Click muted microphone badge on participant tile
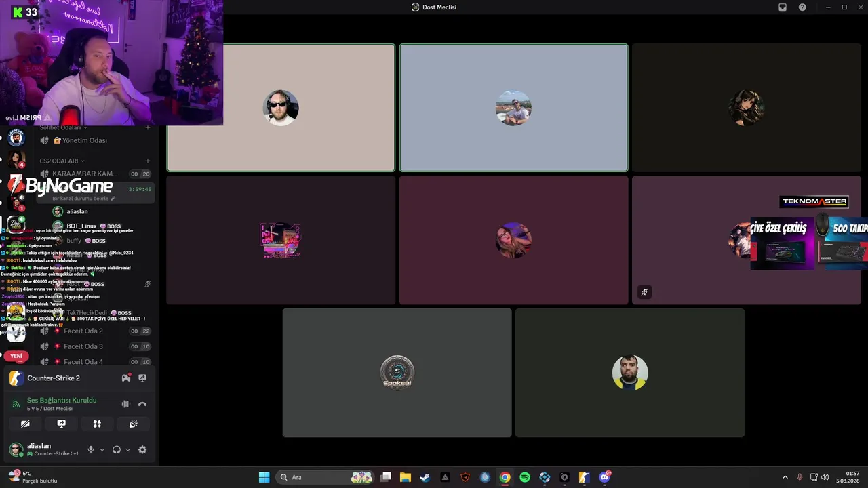Image resolution: width=868 pixels, height=488 pixels. (644, 292)
